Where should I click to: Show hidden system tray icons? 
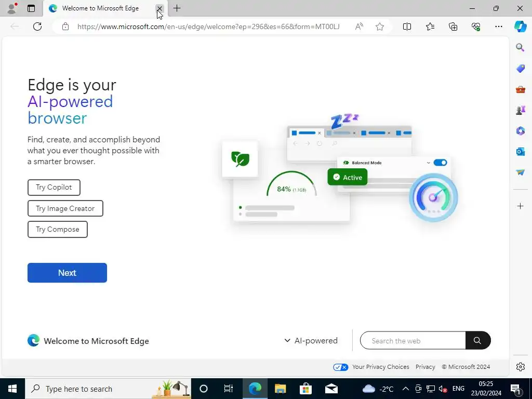(405, 389)
